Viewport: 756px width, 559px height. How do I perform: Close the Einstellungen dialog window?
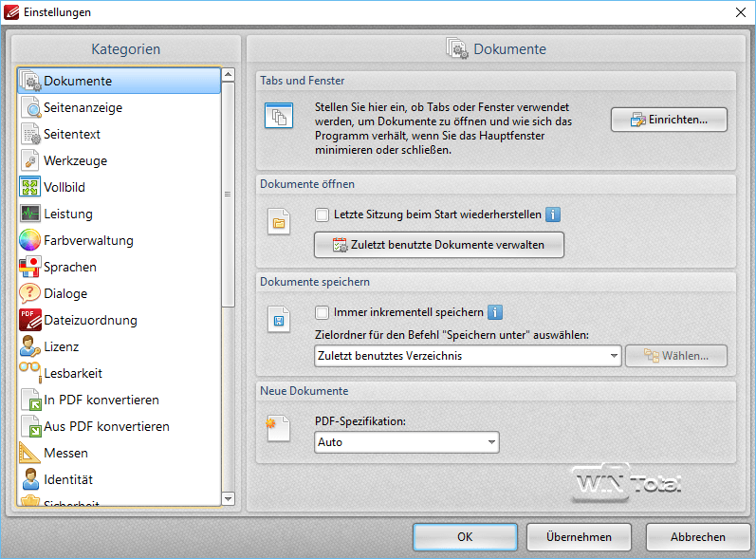pyautogui.click(x=741, y=12)
